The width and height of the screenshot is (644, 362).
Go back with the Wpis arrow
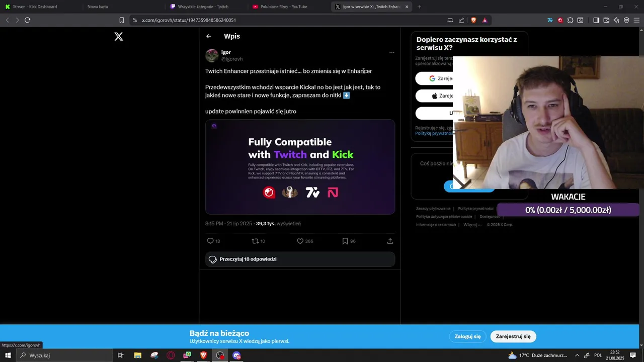[209, 36]
